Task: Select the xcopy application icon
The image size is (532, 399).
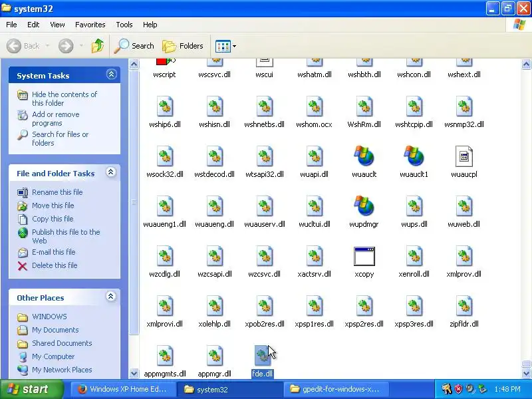Action: tap(364, 256)
